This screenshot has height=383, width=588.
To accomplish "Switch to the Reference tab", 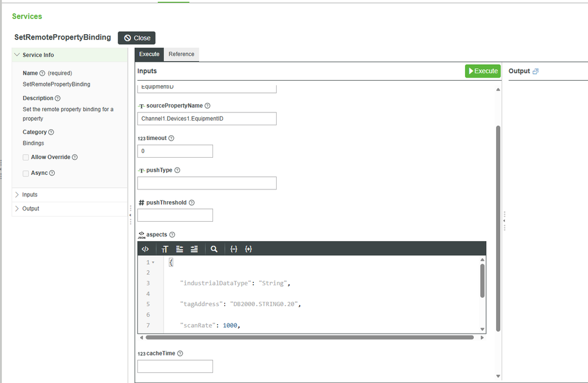I will (181, 54).
